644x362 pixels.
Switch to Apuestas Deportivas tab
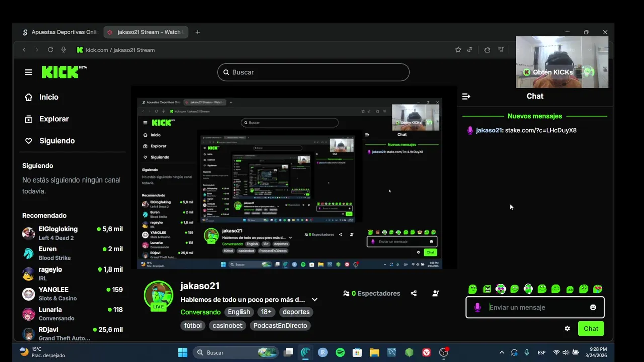coord(59,32)
